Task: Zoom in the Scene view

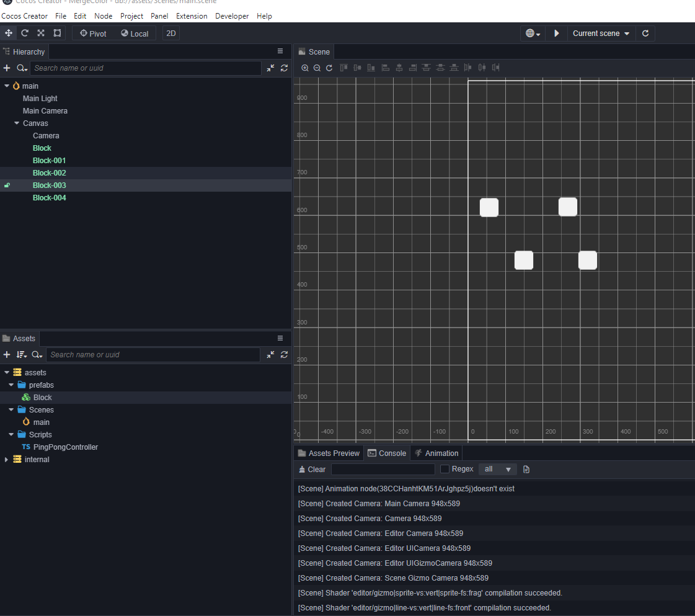Action: 305,68
